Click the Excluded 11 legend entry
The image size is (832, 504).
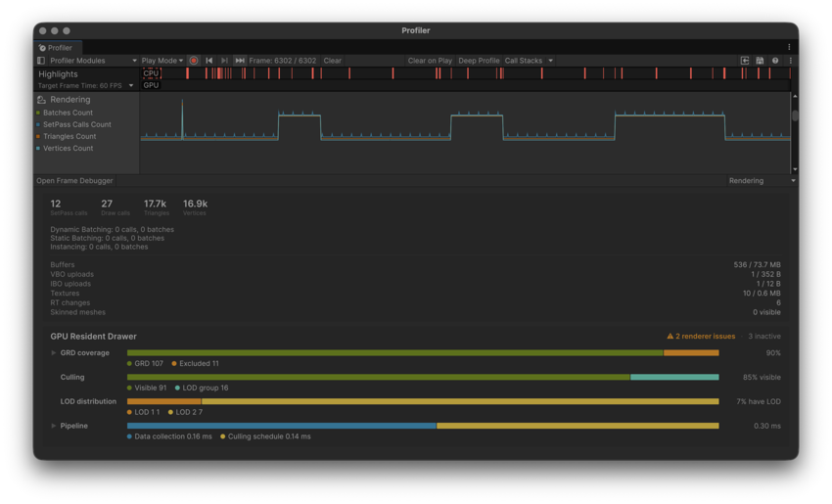coord(195,363)
